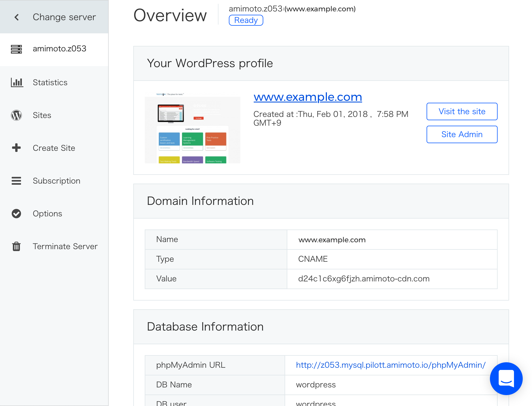
Task: Open the www.example.com profile link
Action: pyautogui.click(x=308, y=97)
